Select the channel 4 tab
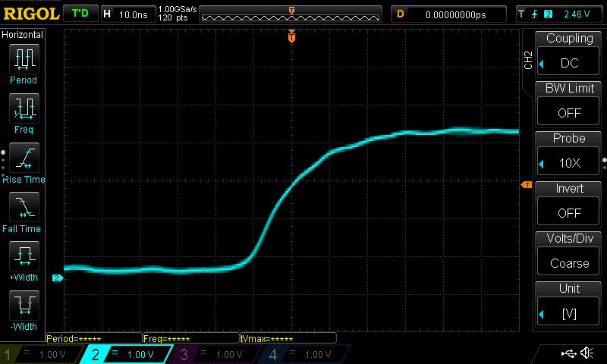Viewport: 607px width, 364px height. tap(303, 354)
